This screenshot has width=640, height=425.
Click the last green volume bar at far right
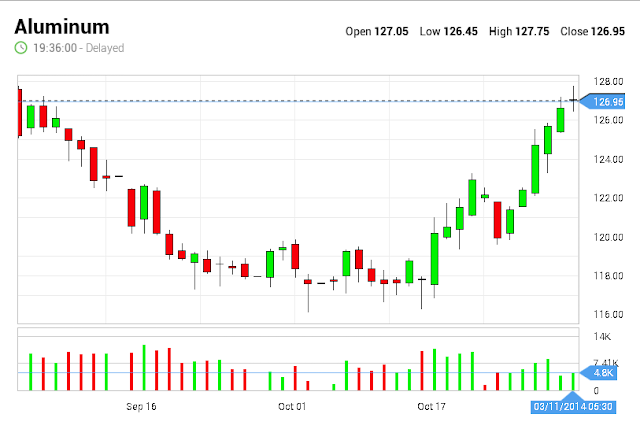573,381
